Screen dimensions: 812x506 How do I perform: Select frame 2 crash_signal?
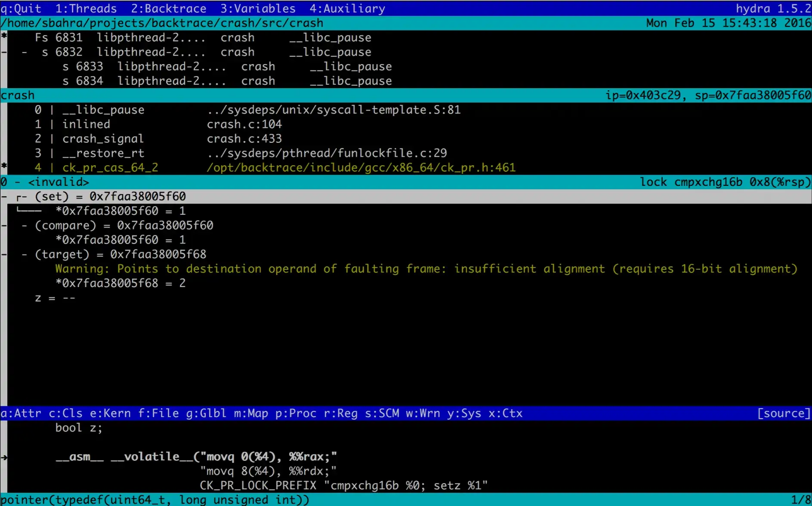point(103,139)
